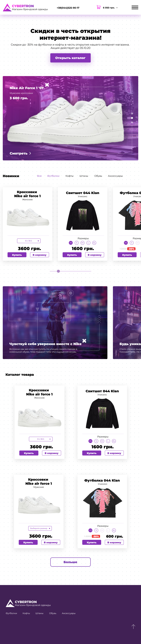The width and height of the screenshot is (141, 644).
Task: Open Выберите размер dropdown on Мужские sneakers
Action: click(x=40, y=528)
